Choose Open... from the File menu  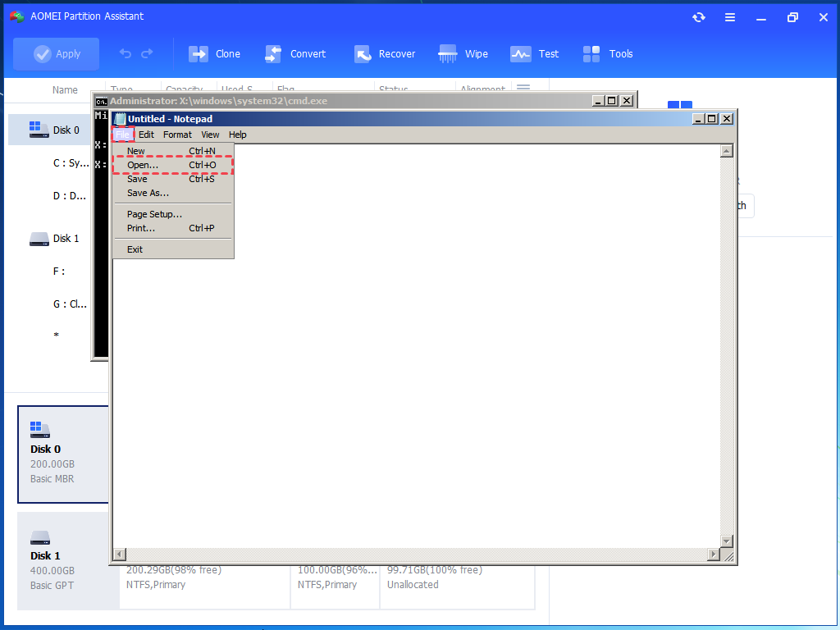(173, 165)
